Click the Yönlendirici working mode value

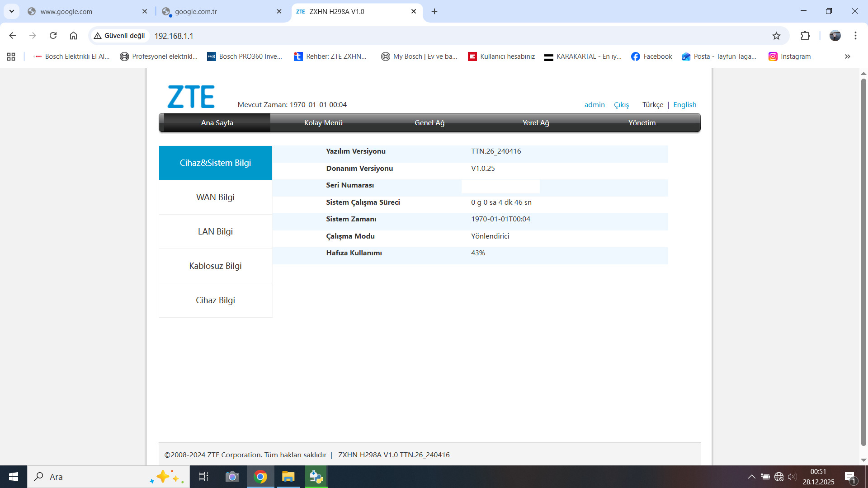tap(490, 236)
